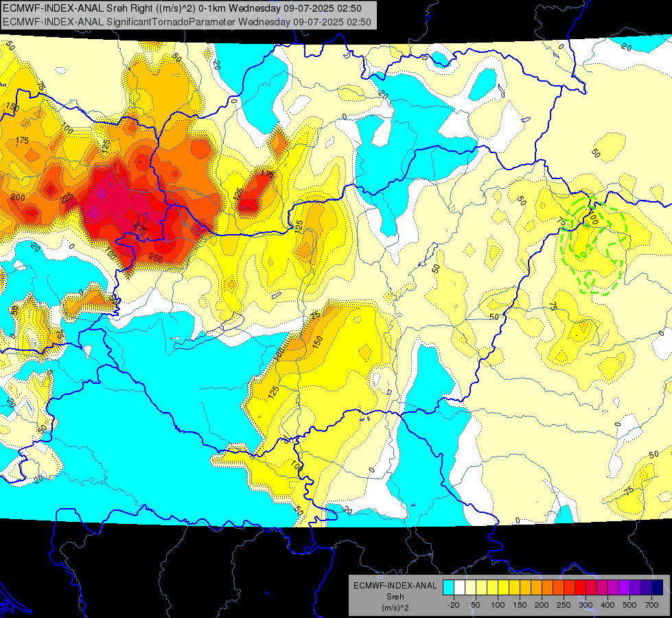Click the ECMWF-INDEX-ANAL label in the legend
The height and width of the screenshot is (618, 672).
[395, 586]
